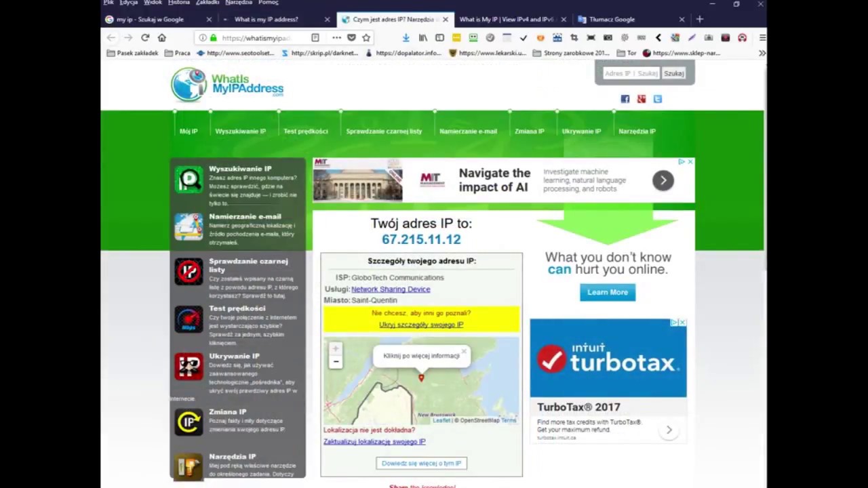Image resolution: width=868 pixels, height=488 pixels.
Task: Click Sprawdzanie czarnej listy sidebar icon
Action: pos(189,272)
